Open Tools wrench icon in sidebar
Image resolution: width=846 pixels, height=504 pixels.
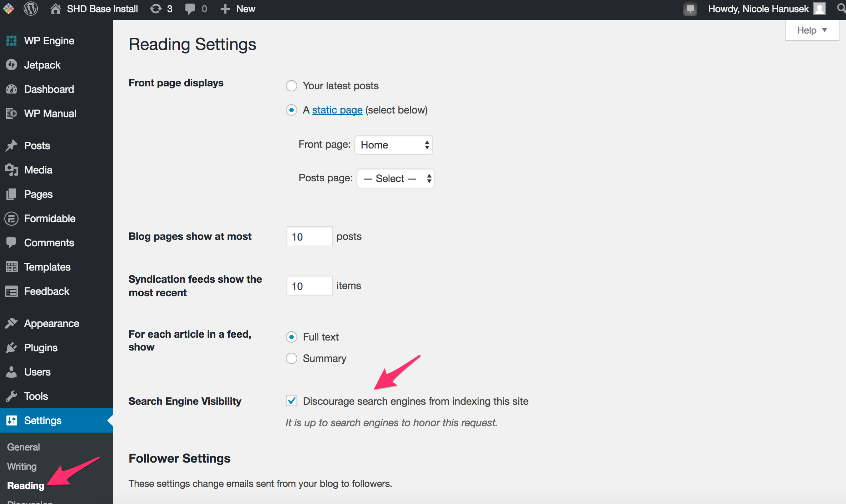coord(11,396)
